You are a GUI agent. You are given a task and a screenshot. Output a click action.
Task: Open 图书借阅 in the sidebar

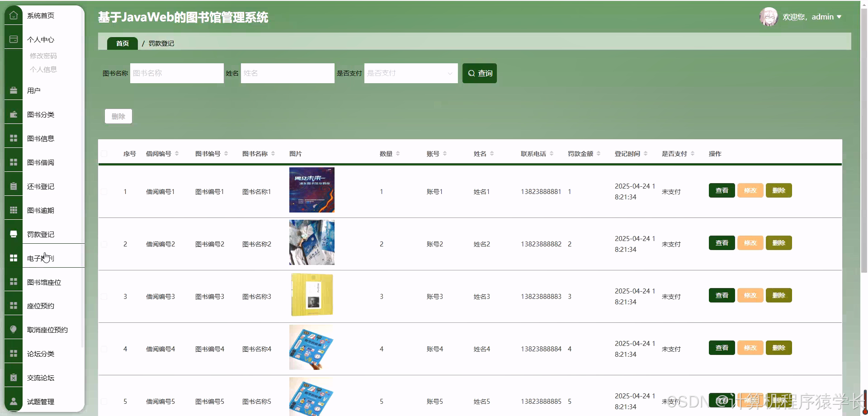(x=41, y=162)
